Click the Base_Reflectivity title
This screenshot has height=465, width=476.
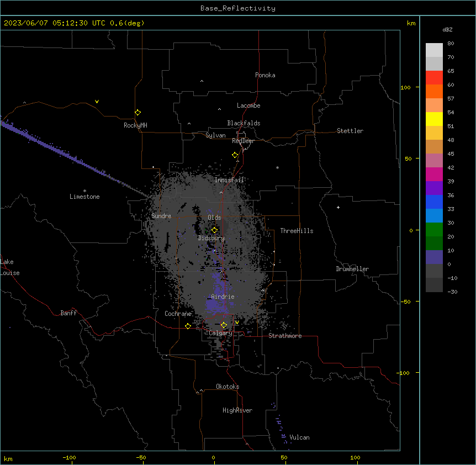[x=238, y=8]
